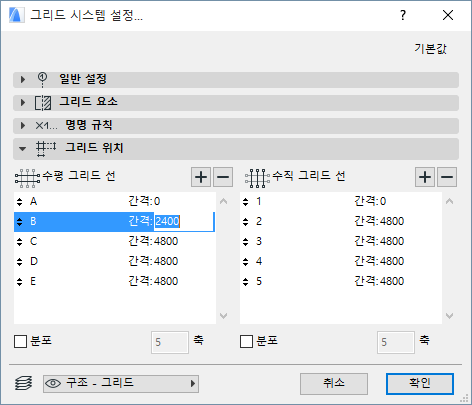The height and width of the screenshot is (405, 472).
Task: Click the 2400 spacing field for B
Action: pyautogui.click(x=184, y=222)
